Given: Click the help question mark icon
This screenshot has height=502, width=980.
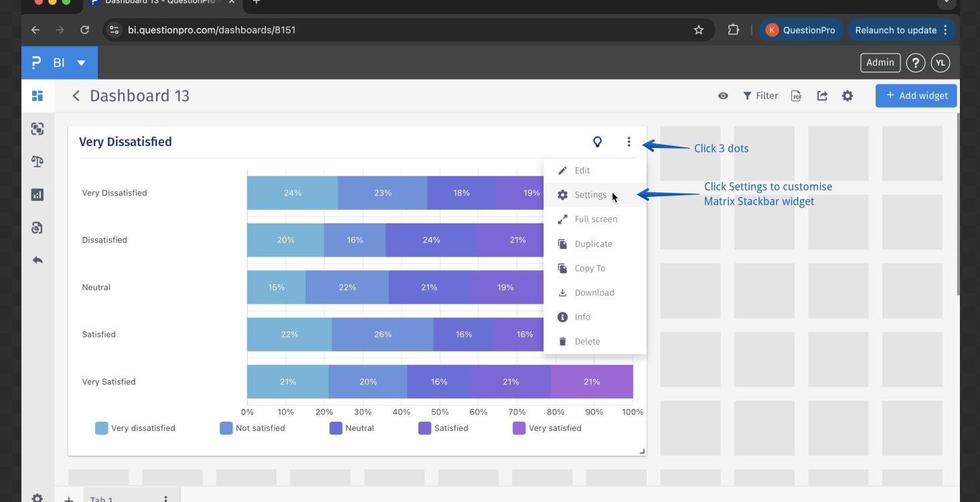Looking at the screenshot, I should tap(915, 63).
